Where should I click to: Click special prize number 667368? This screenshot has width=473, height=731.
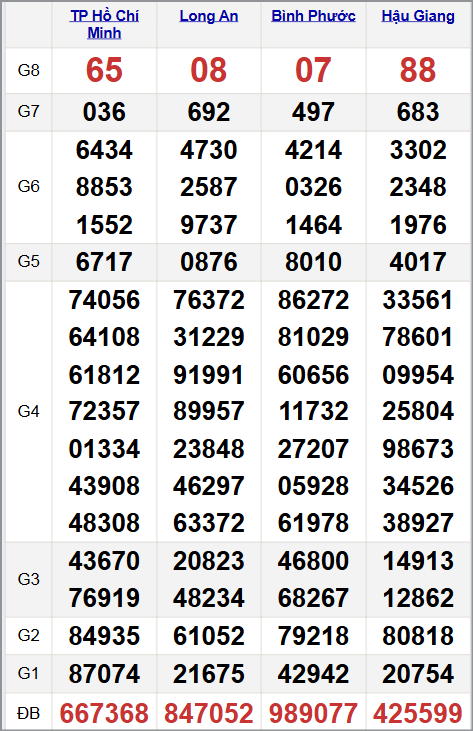pyautogui.click(x=104, y=713)
